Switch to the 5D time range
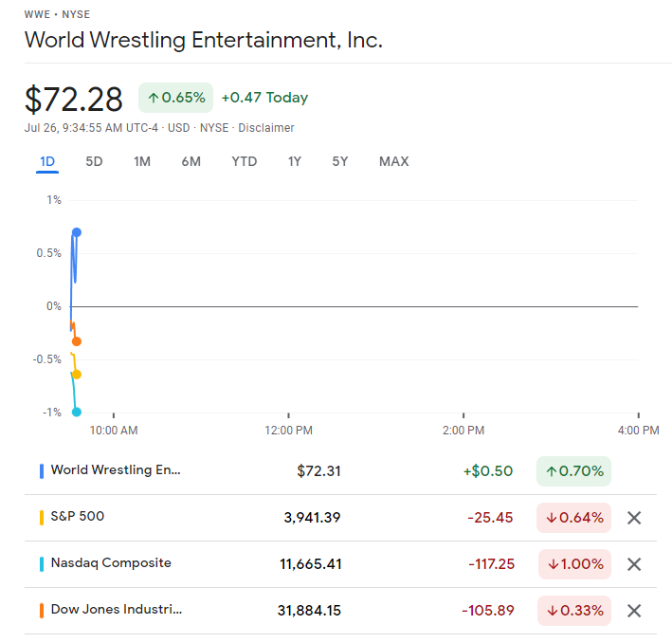Image resolution: width=672 pixels, height=643 pixels. click(x=94, y=162)
